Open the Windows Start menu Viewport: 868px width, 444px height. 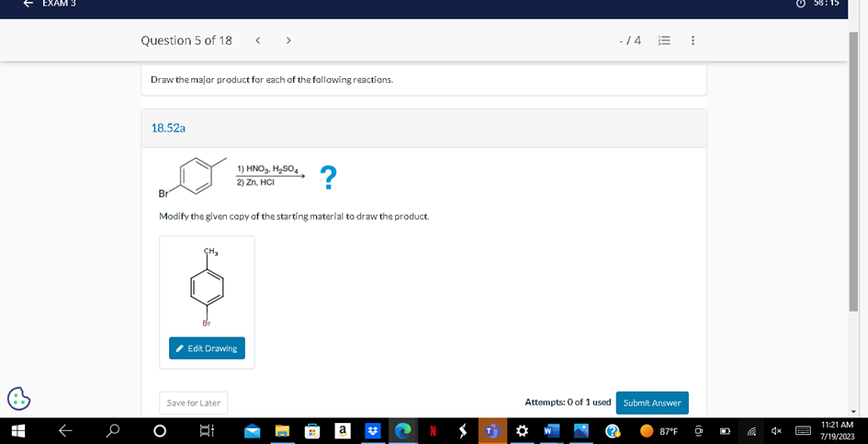tap(18, 431)
